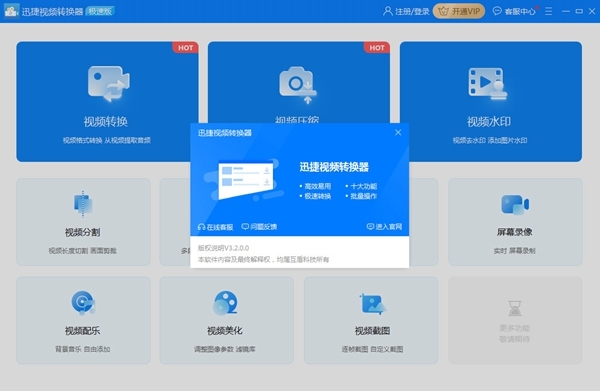Click the 版权说明V3.2.0.0 version text

(x=223, y=248)
